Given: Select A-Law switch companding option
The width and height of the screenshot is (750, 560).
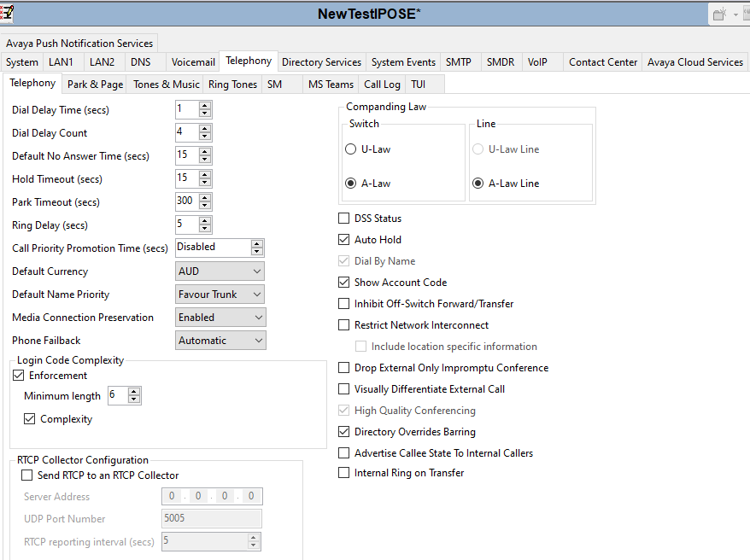Looking at the screenshot, I should [x=350, y=184].
